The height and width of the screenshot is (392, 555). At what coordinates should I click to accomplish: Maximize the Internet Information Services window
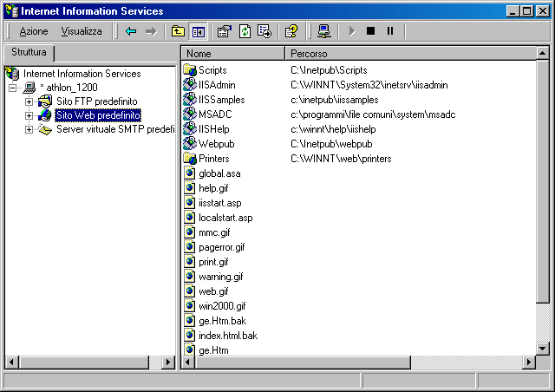coord(526,11)
